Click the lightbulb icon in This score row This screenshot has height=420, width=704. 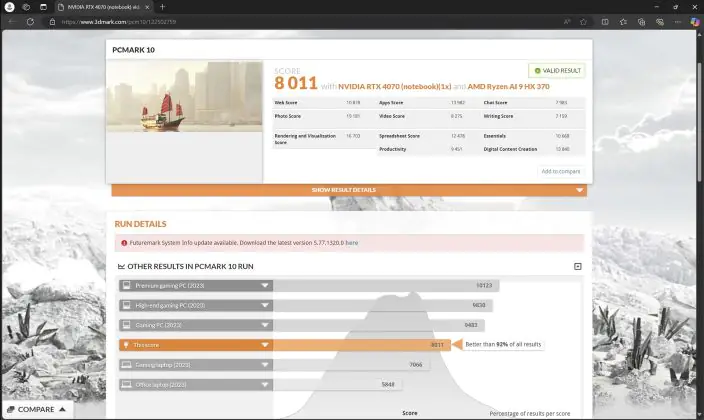(x=126, y=345)
